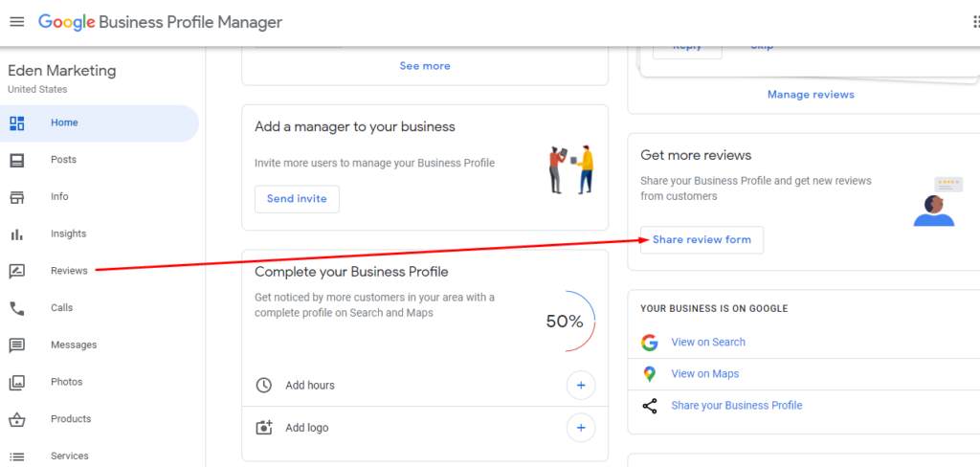This screenshot has width=980, height=467.
Task: Open the hamburger main menu
Action: [16, 22]
